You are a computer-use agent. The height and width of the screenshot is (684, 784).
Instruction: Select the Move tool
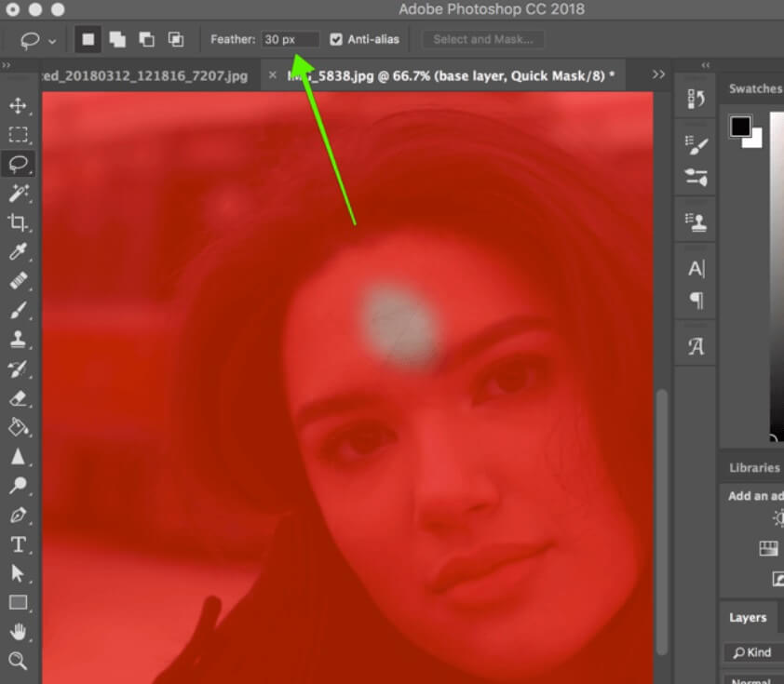18,105
